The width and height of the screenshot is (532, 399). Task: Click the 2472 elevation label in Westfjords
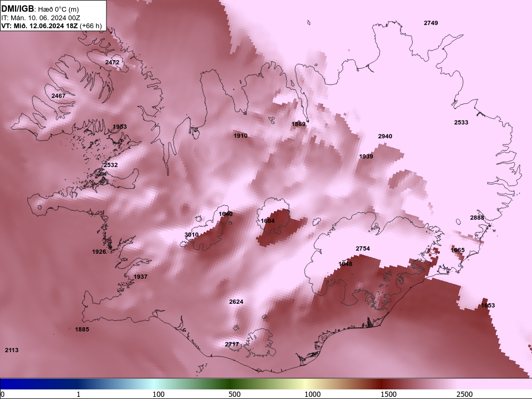[x=112, y=62]
